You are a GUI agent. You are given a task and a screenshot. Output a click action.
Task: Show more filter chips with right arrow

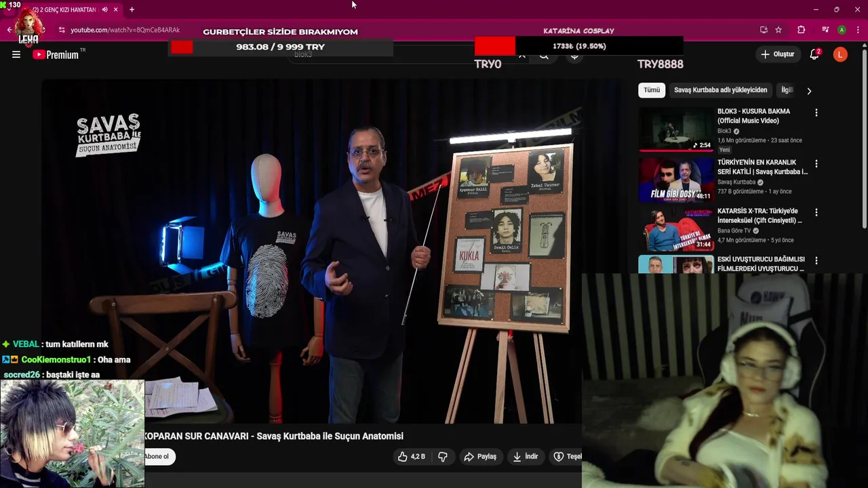click(809, 90)
